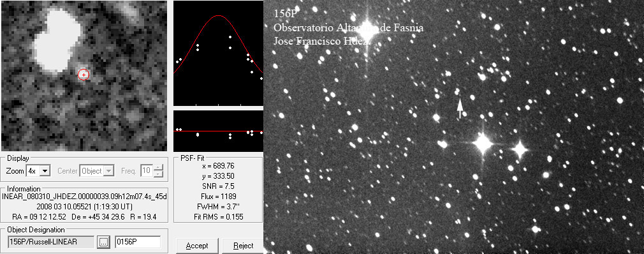Image resolution: width=644 pixels, height=254 pixels.
Task: Click the Accept button
Action: click(197, 246)
